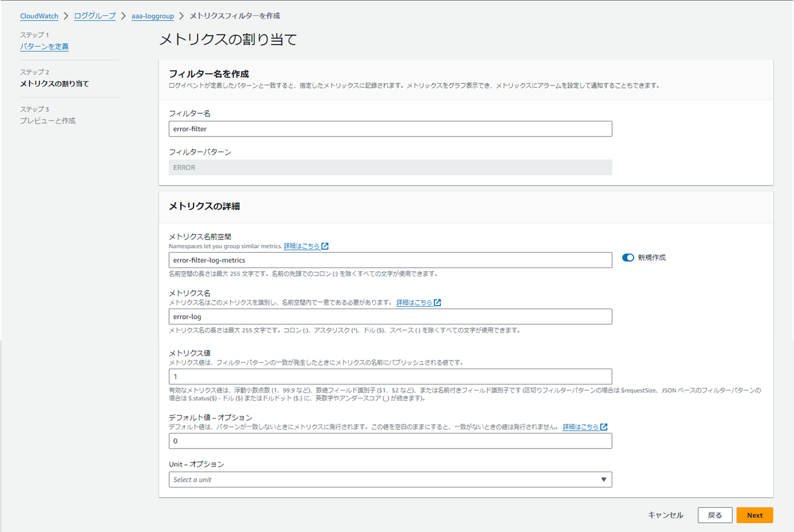Open aaa-loggroup breadcrumb link
The width and height of the screenshot is (794, 532).
click(x=152, y=16)
